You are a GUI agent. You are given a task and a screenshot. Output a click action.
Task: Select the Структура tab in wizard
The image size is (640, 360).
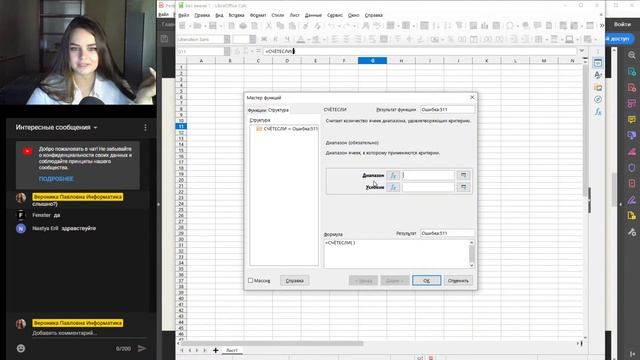click(x=278, y=110)
